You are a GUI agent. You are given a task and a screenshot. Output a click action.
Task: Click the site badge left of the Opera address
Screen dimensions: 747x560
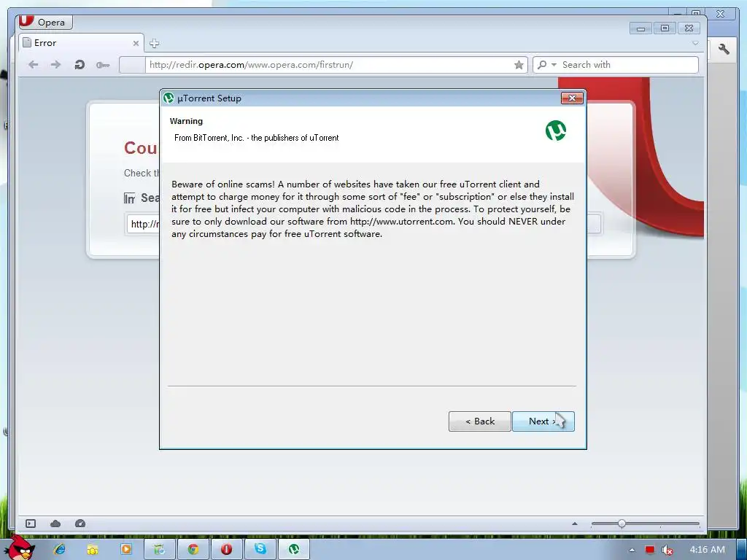click(132, 65)
